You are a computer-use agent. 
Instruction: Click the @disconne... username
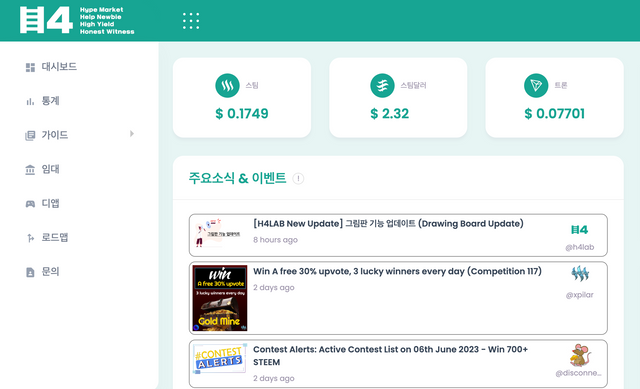pyautogui.click(x=578, y=373)
